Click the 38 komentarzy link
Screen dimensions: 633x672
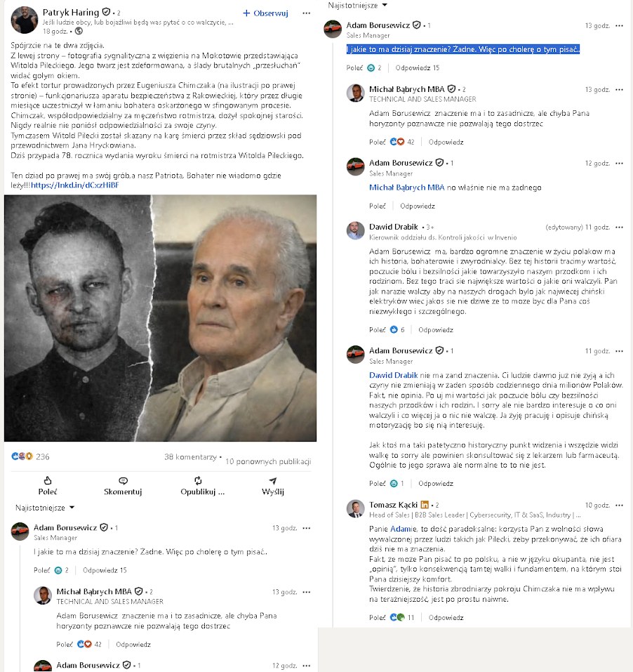click(191, 457)
